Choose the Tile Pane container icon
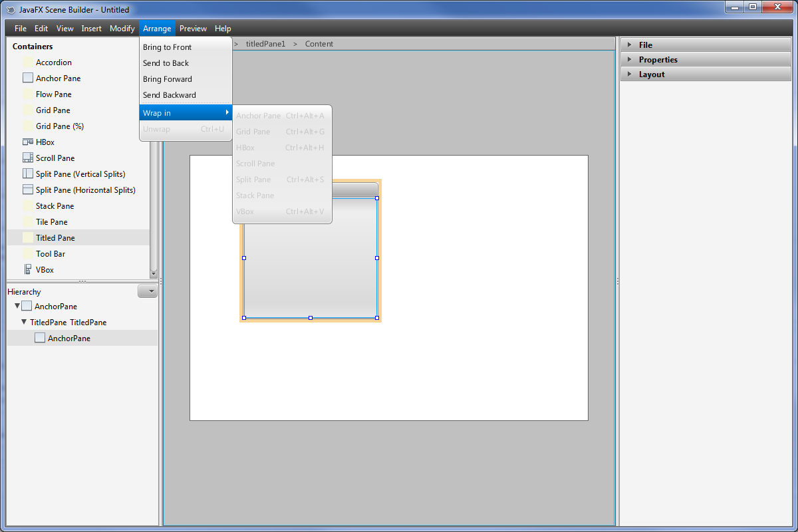798x532 pixels. point(28,222)
